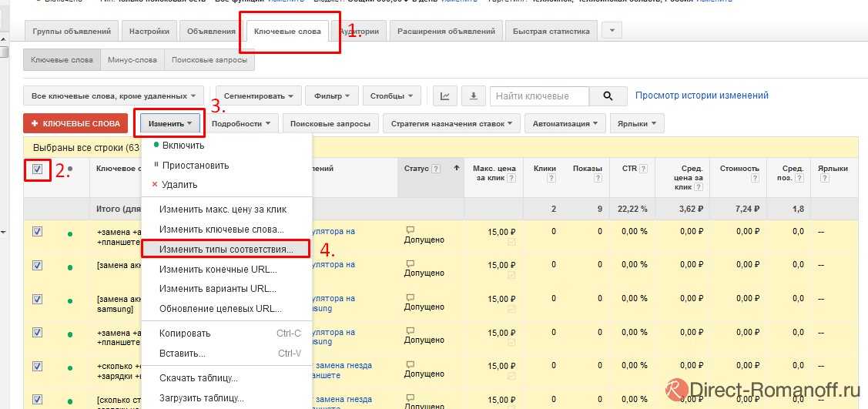Open help icon beside CTR column
The width and height of the screenshot is (868, 409).
[644, 169]
